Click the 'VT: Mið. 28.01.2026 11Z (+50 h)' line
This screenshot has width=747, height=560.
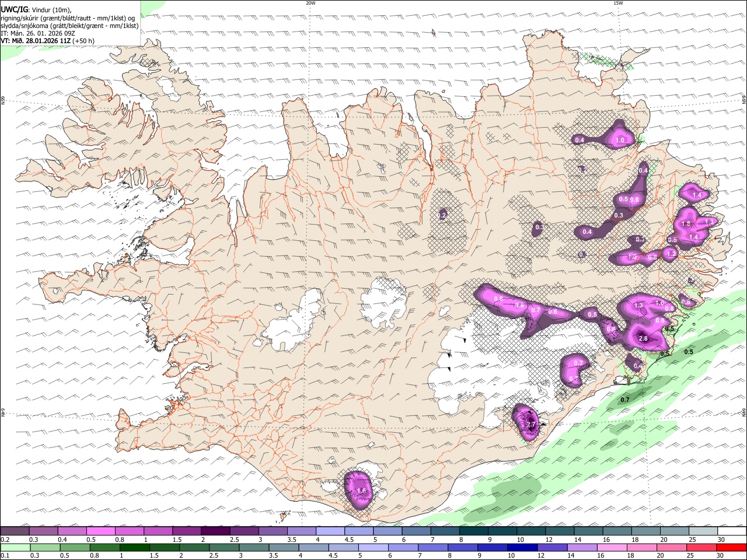pos(47,41)
